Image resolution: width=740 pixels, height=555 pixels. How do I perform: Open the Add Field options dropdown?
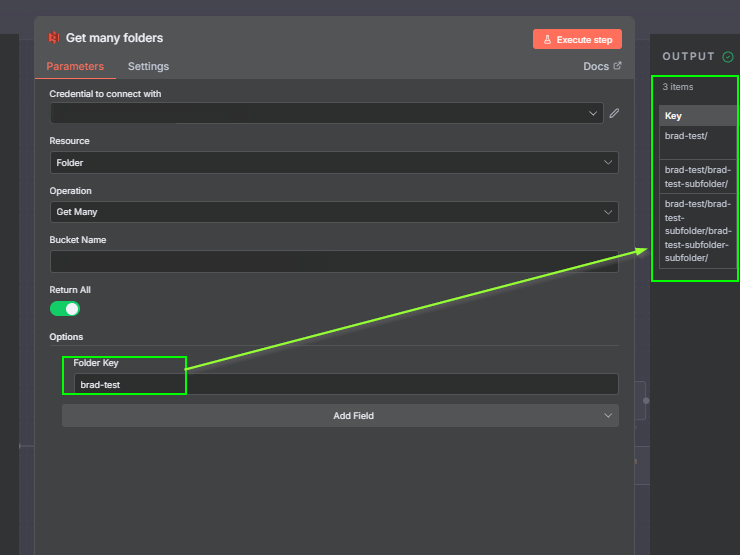point(340,415)
